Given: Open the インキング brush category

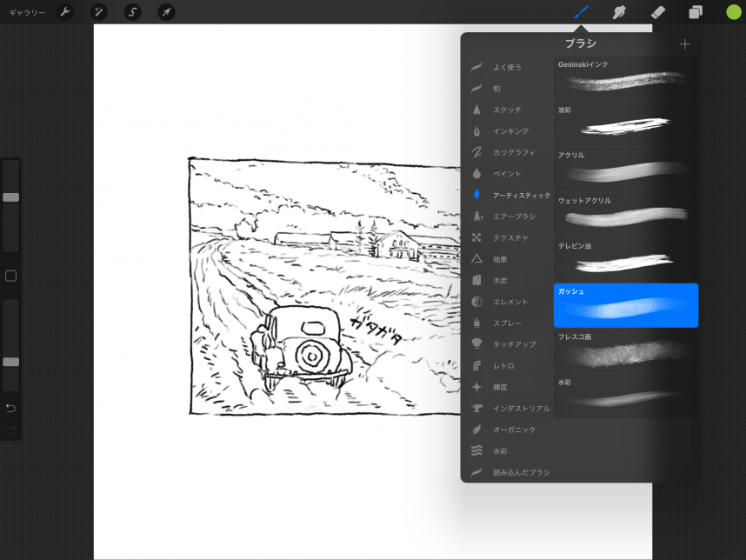Looking at the screenshot, I should coord(510,131).
